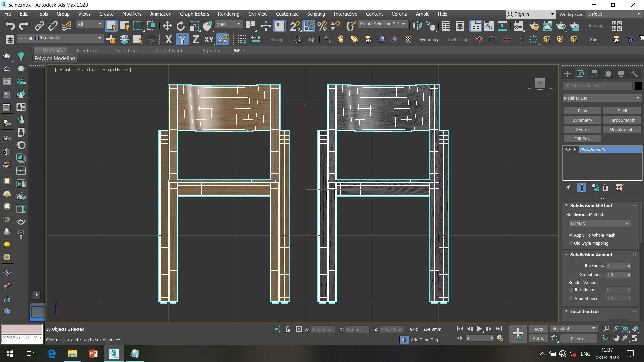Open the selection Filters dialog
The image size is (644, 362).
pyautogui.click(x=579, y=339)
